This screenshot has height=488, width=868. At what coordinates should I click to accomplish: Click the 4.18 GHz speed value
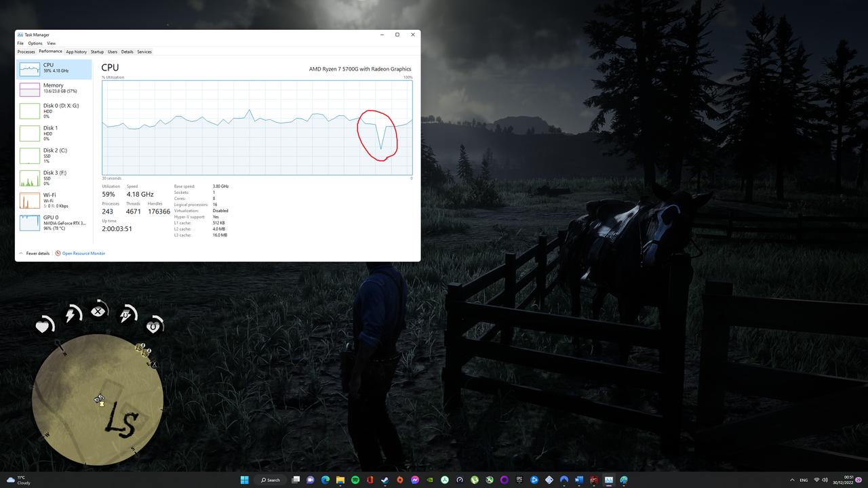140,195
